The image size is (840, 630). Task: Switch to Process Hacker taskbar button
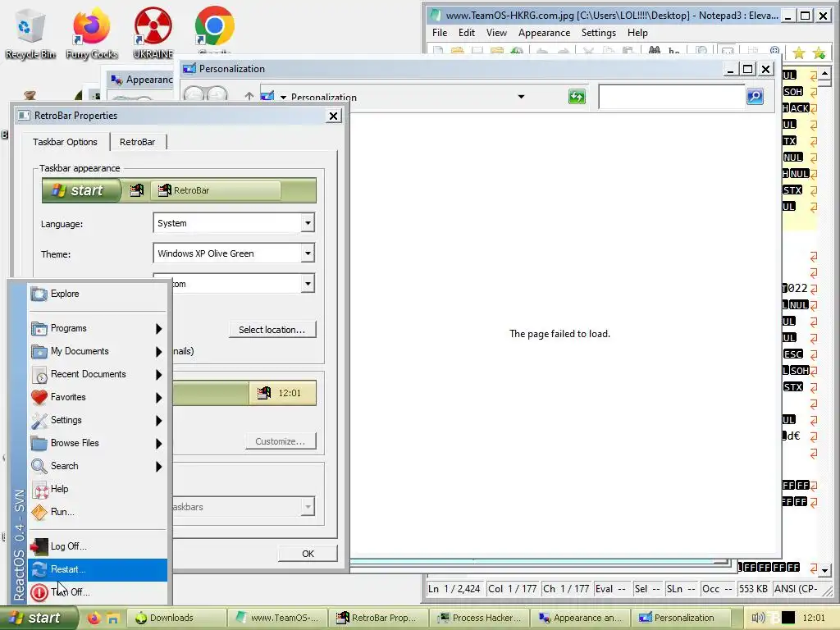pyautogui.click(x=479, y=618)
